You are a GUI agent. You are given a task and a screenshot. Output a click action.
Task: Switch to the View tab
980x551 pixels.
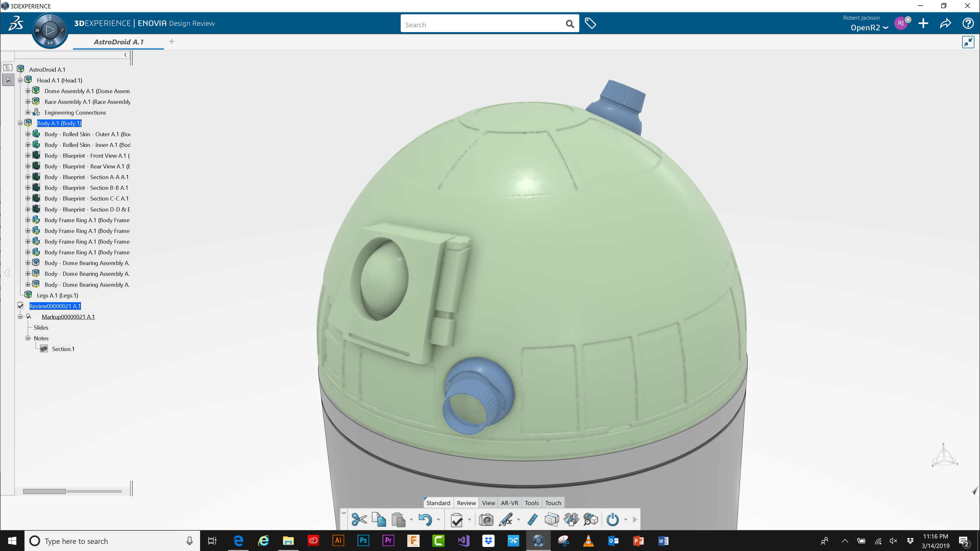coord(488,503)
